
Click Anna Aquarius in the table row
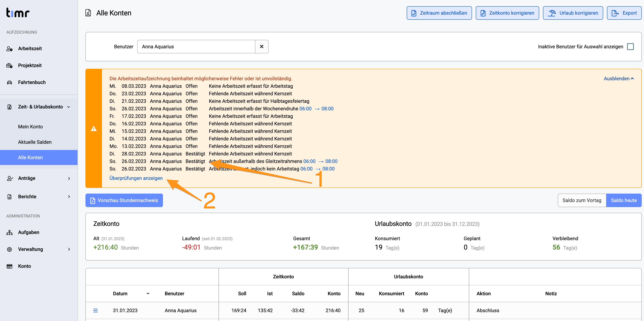click(x=180, y=310)
